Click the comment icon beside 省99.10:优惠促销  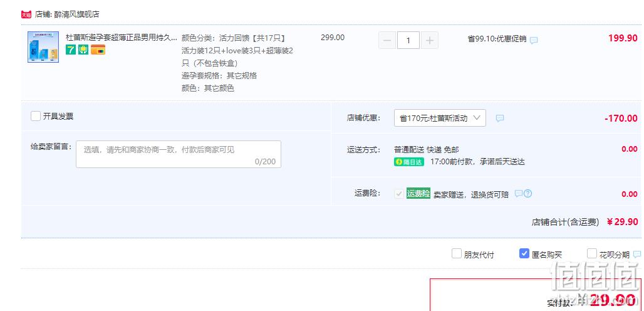534,40
